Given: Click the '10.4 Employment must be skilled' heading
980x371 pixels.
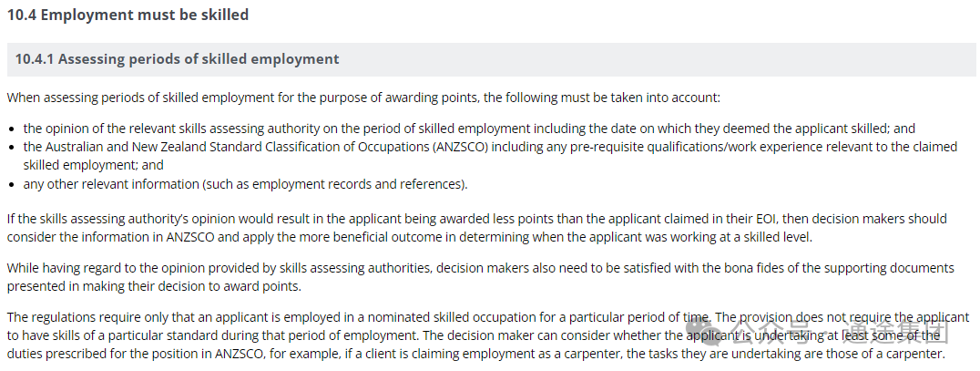Looking at the screenshot, I should pyautogui.click(x=128, y=15).
